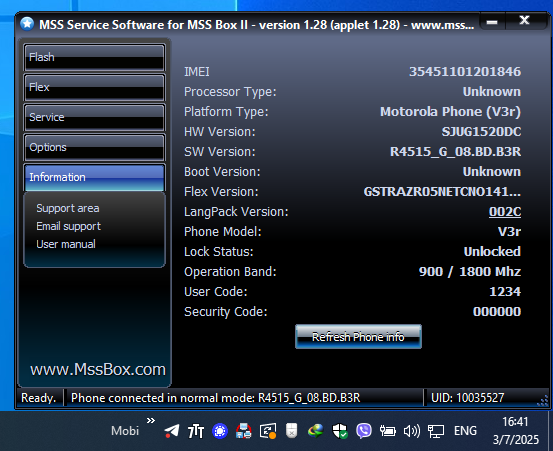Click the Phone connected in normal mode status
Viewport: 553px width, 451px height.
click(215, 398)
